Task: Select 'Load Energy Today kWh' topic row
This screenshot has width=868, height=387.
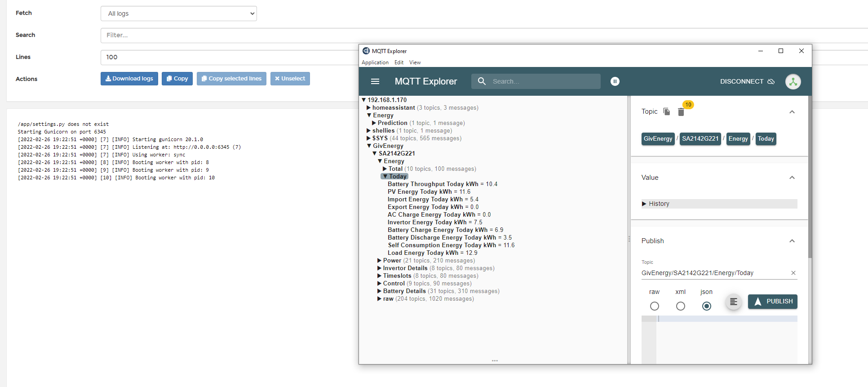Action: tap(433, 253)
